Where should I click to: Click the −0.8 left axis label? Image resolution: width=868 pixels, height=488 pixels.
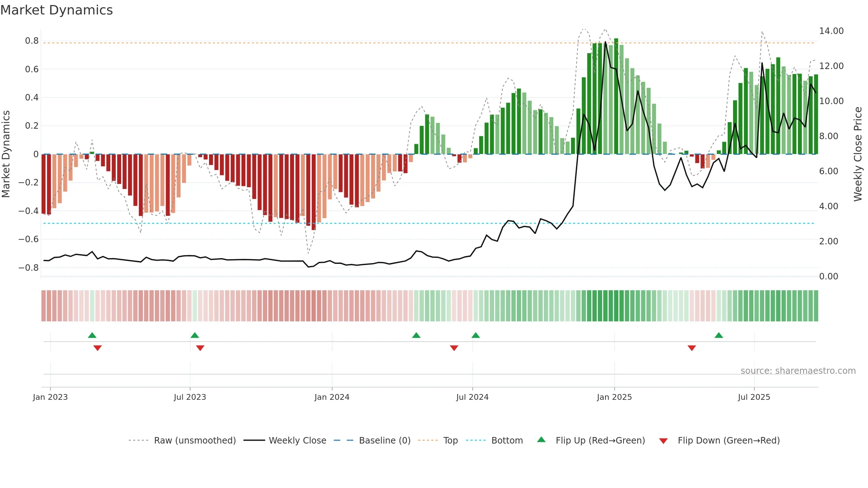pos(29,268)
